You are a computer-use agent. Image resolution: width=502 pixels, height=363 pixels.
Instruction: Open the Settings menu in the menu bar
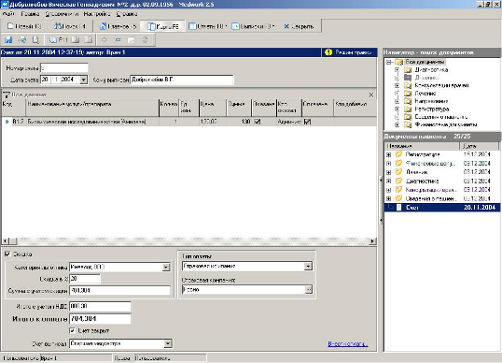97,14
